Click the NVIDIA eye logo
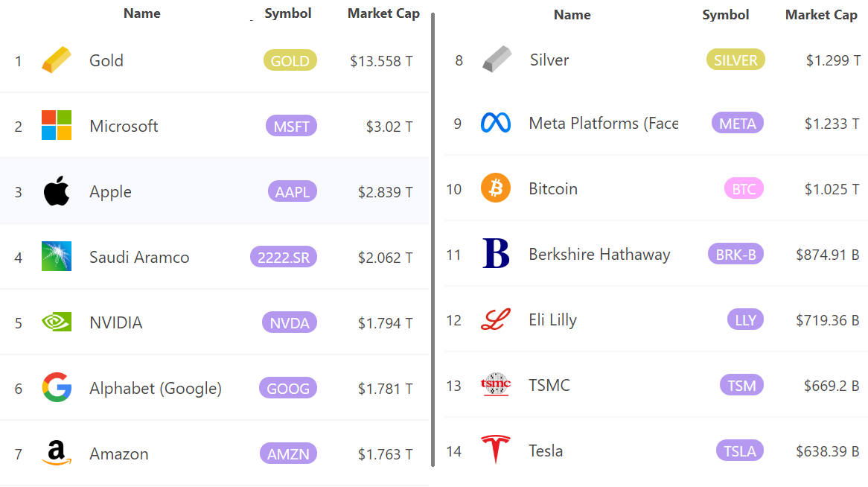Screen dimensions: 868x487 click(57, 322)
